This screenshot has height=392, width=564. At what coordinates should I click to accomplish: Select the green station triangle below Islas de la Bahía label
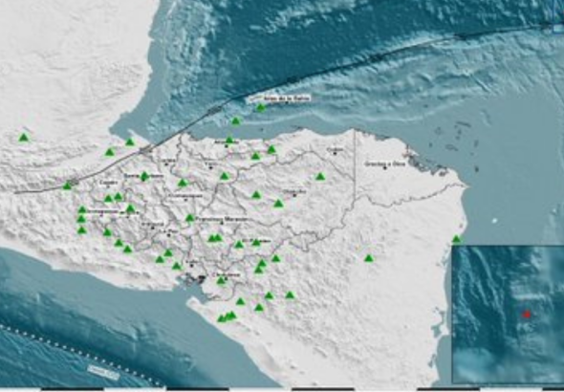[x=261, y=107]
